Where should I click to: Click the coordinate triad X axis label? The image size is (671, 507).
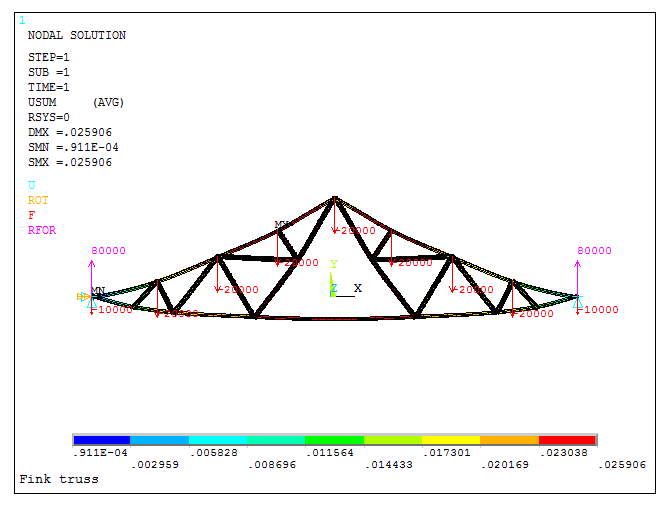[x=357, y=288]
